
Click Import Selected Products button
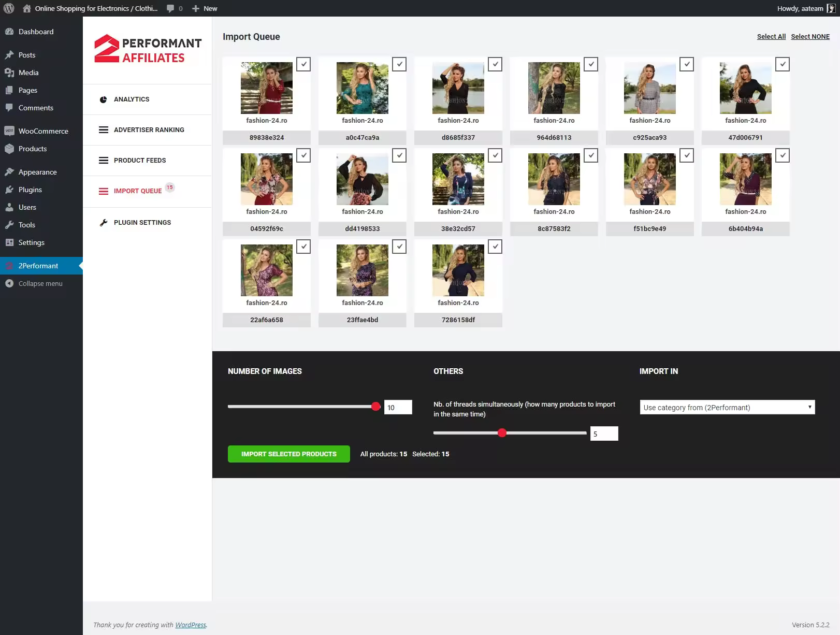(289, 454)
